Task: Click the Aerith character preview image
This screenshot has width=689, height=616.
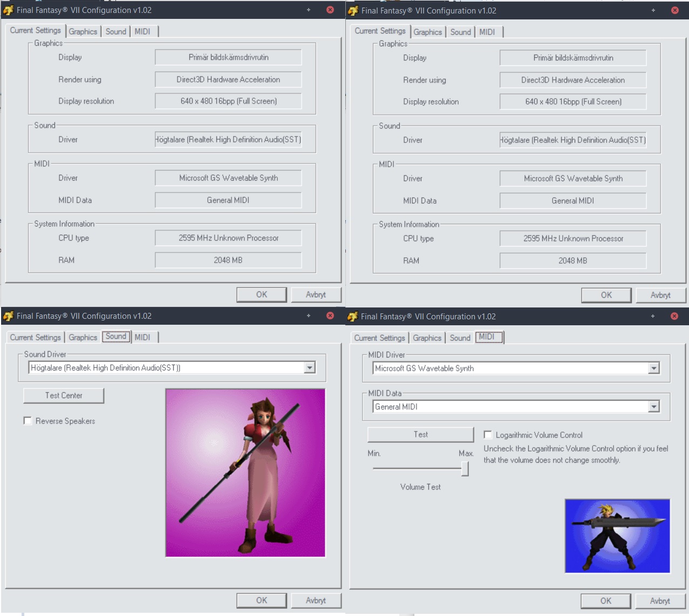Action: (245, 473)
